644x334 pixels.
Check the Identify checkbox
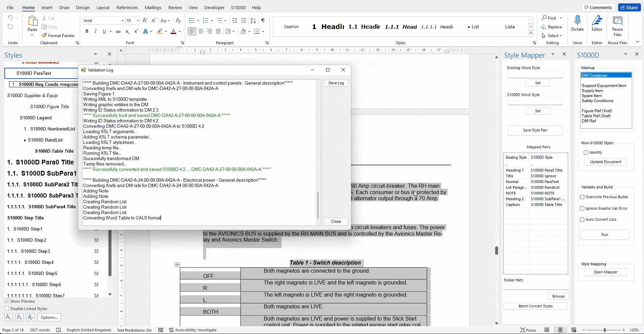pyautogui.click(x=586, y=152)
